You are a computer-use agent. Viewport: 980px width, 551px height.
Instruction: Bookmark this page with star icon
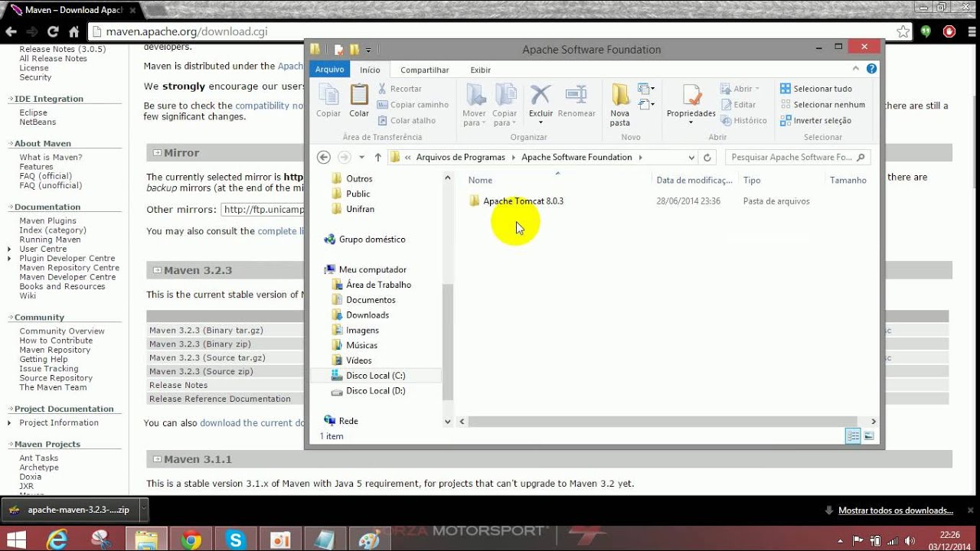coord(903,32)
